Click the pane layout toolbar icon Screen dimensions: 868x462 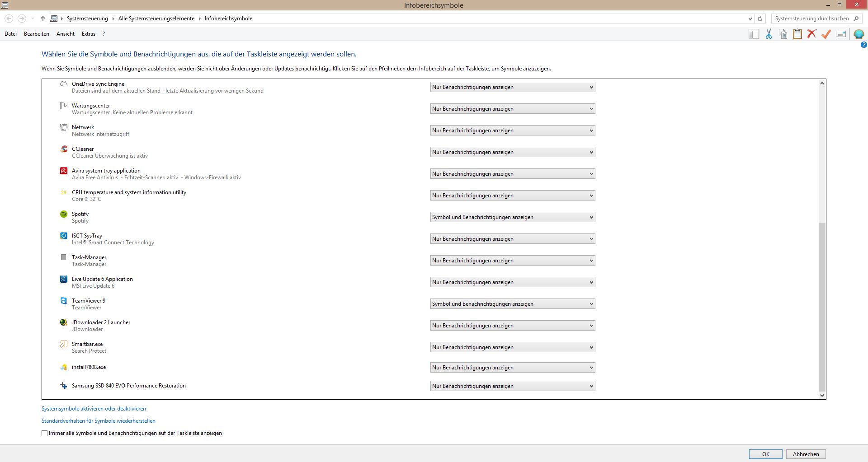click(x=754, y=34)
